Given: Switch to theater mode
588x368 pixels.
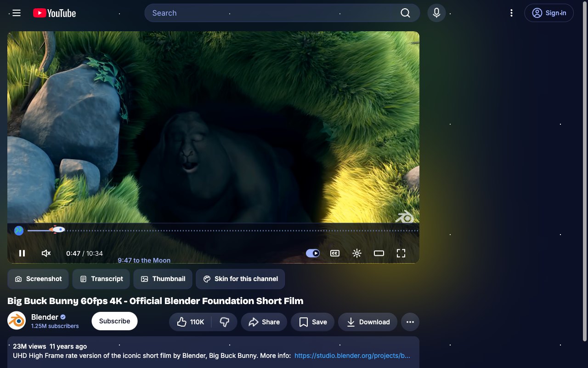Looking at the screenshot, I should [x=379, y=253].
